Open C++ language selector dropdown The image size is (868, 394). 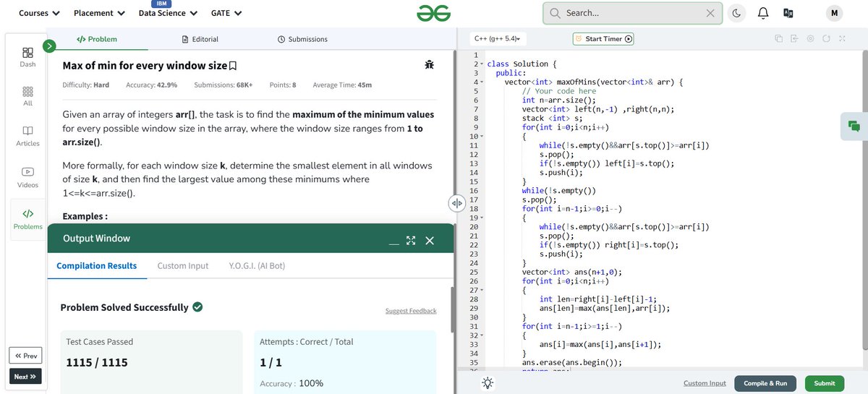[x=498, y=38]
